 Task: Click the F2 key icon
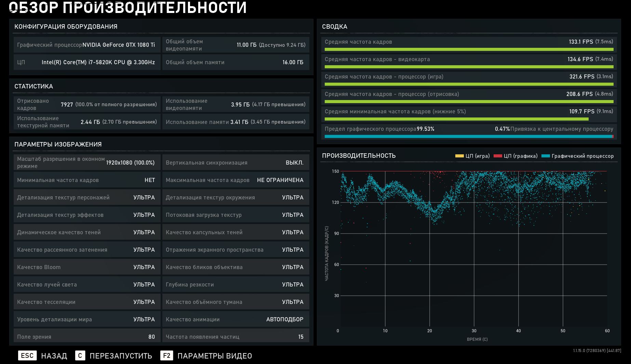click(166, 355)
